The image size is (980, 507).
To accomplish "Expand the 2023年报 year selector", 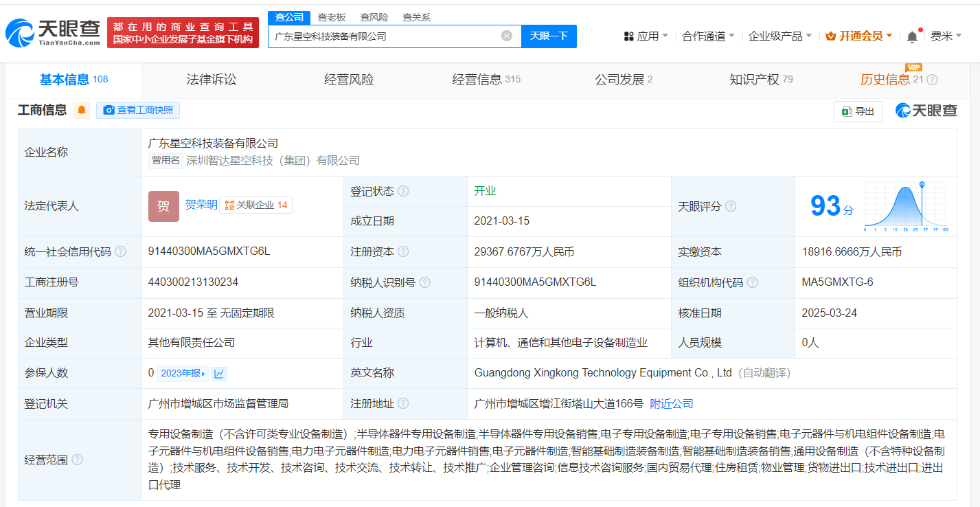I will [x=183, y=373].
